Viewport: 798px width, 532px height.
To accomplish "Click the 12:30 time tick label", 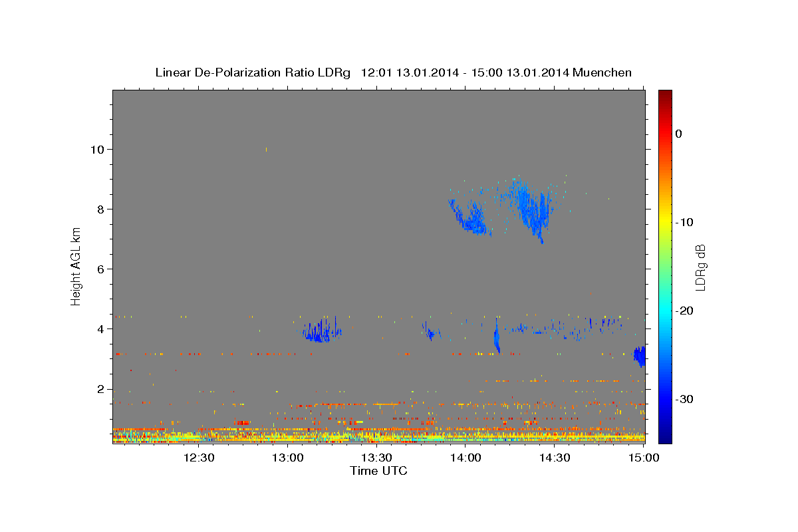I will point(199,458).
